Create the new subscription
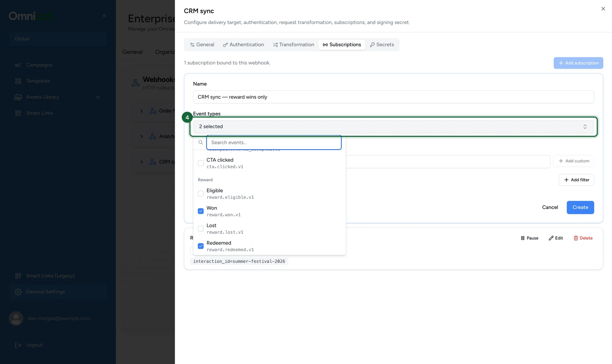The height and width of the screenshot is (364, 612). [580, 207]
